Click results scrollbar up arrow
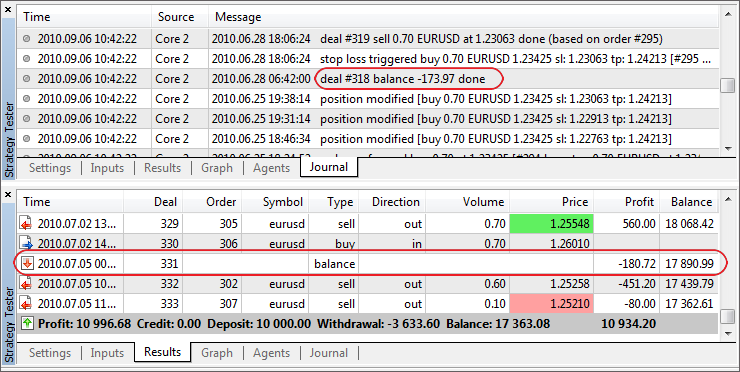740x372 pixels. point(728,199)
